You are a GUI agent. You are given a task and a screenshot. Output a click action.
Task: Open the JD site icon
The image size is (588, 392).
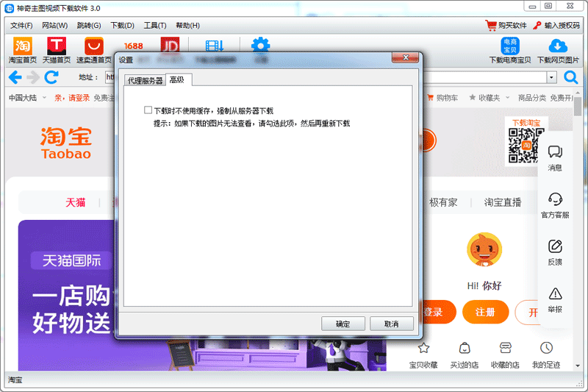coord(170,45)
